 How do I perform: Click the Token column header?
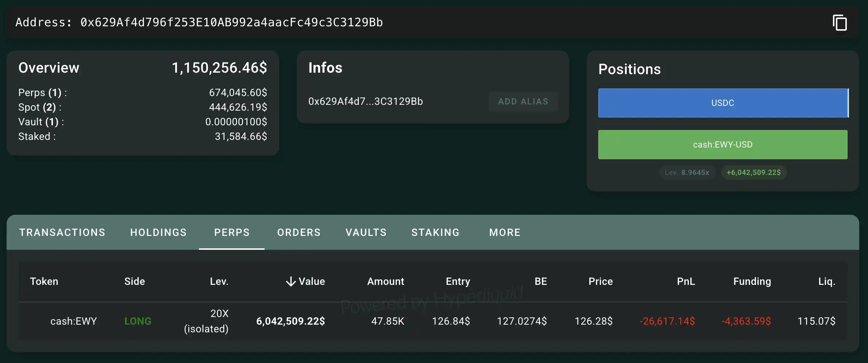44,282
